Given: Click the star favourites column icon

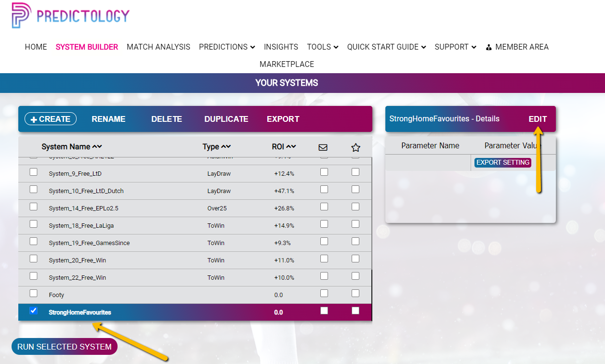Looking at the screenshot, I should (x=355, y=147).
